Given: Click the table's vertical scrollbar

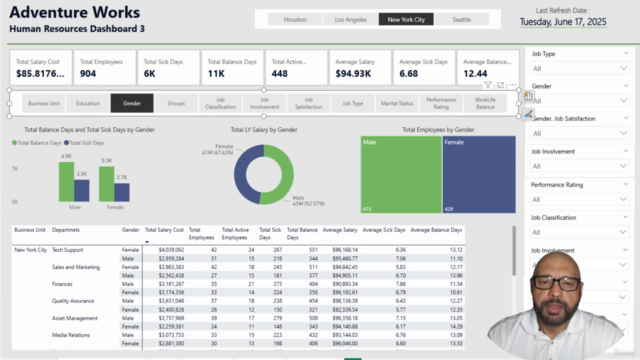Looking at the screenshot, I should 514,251.
